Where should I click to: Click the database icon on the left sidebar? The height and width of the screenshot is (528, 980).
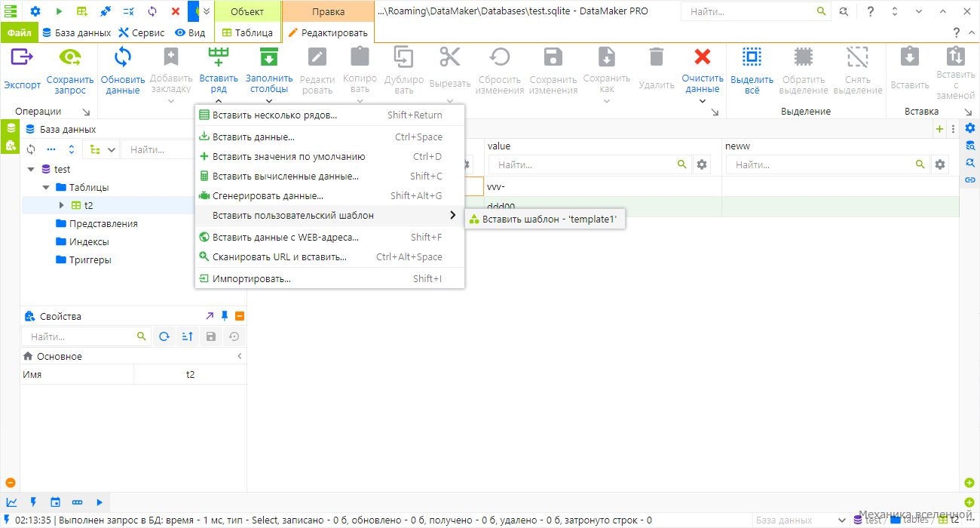11,128
